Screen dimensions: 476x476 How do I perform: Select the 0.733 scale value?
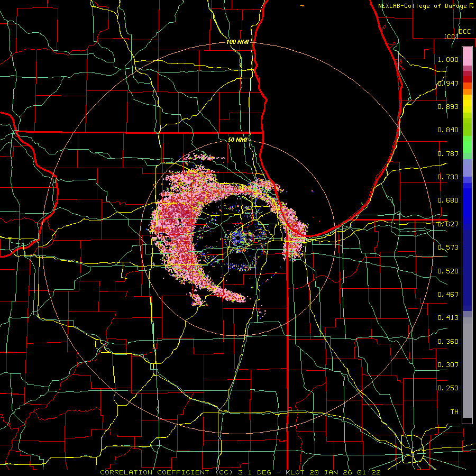pos(448,177)
